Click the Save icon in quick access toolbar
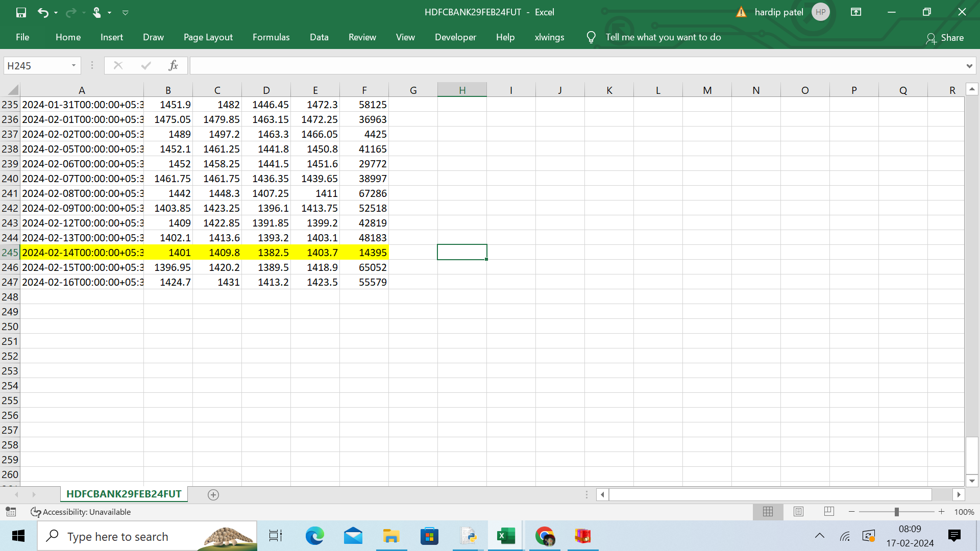Image resolution: width=980 pixels, height=551 pixels. coord(21,12)
